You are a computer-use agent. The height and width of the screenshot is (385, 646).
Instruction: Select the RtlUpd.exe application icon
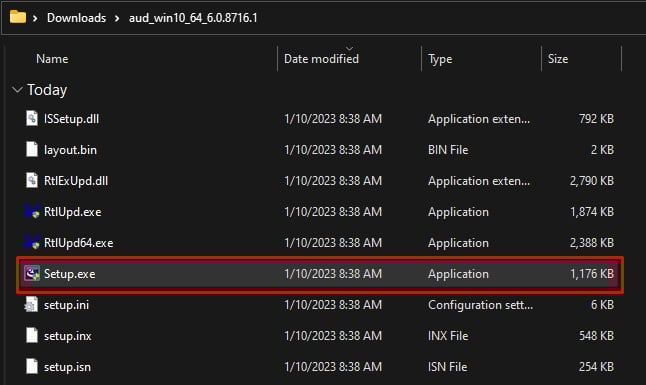tap(32, 211)
